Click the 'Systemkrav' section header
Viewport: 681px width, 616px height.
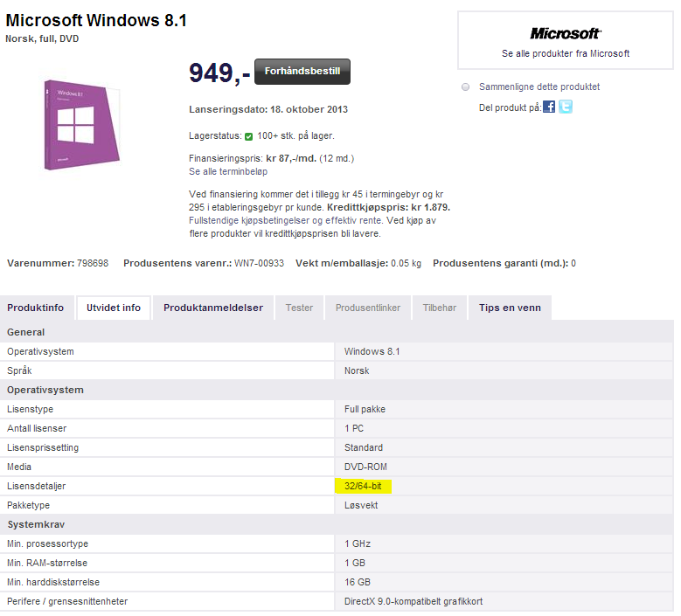[x=36, y=524]
